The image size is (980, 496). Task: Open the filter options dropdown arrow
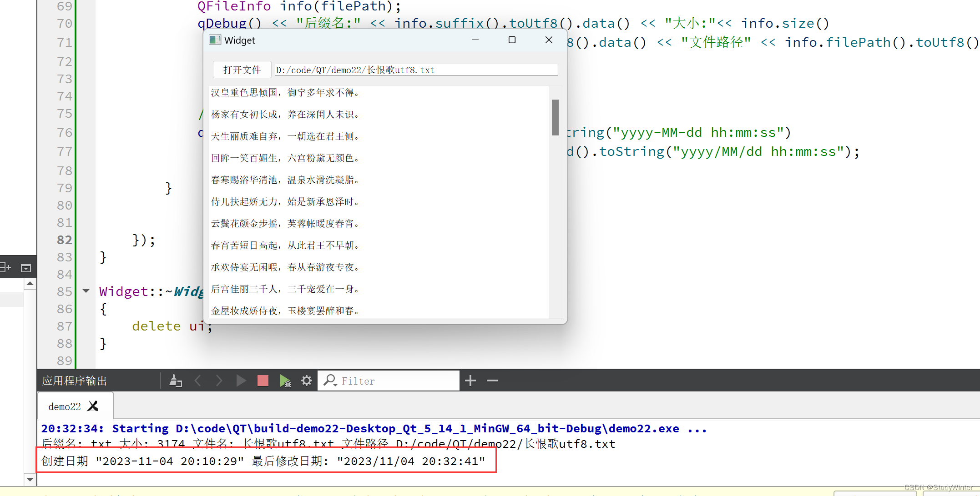(335, 386)
